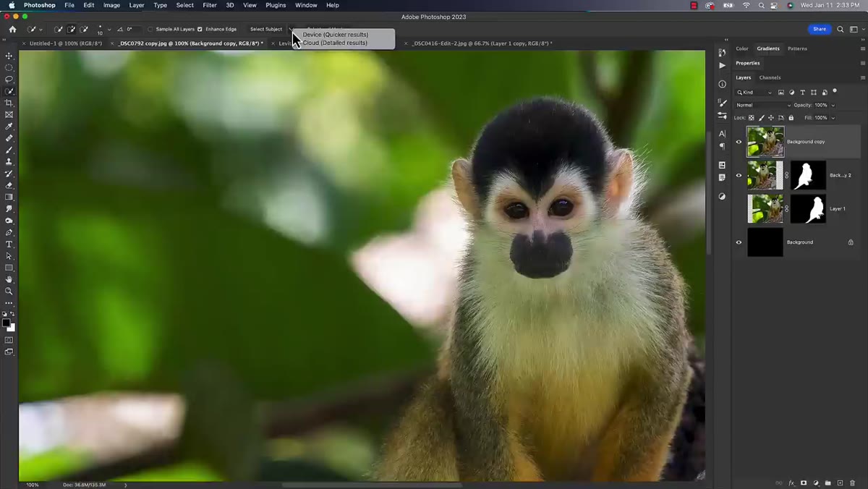Open the _DSC0416-Edit-2.jpg document tab
The image size is (868, 489).
coord(481,43)
